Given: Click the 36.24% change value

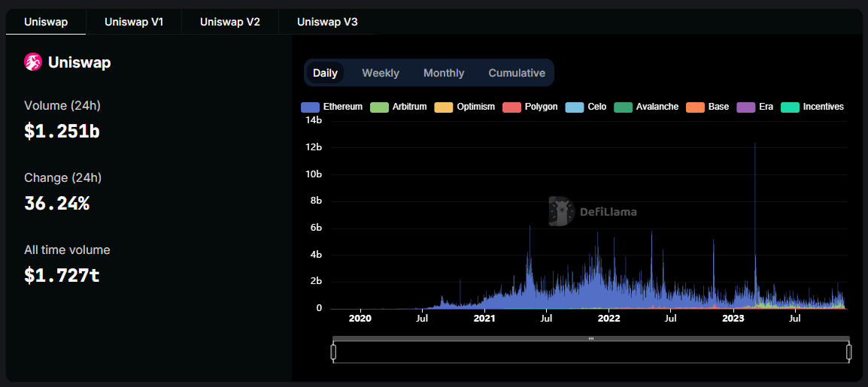Looking at the screenshot, I should pos(56,204).
